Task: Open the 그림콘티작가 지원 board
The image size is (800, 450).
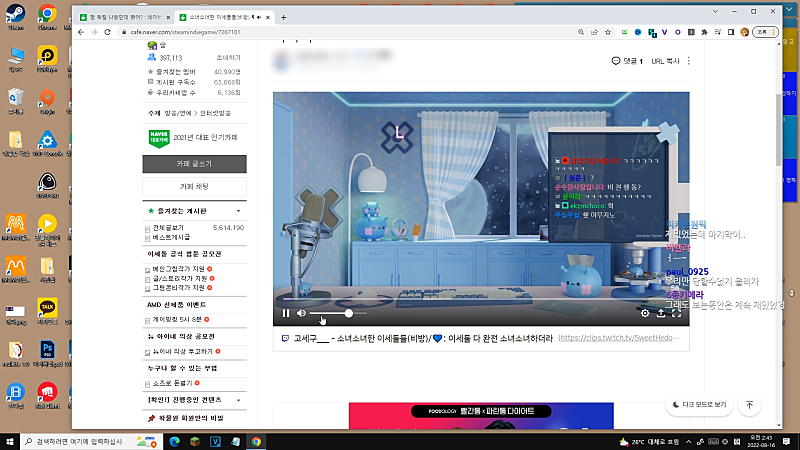Action: (x=179, y=288)
